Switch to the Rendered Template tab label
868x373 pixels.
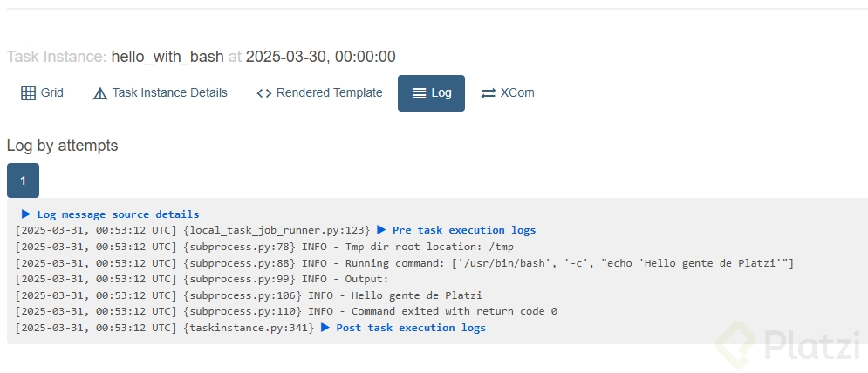(329, 93)
